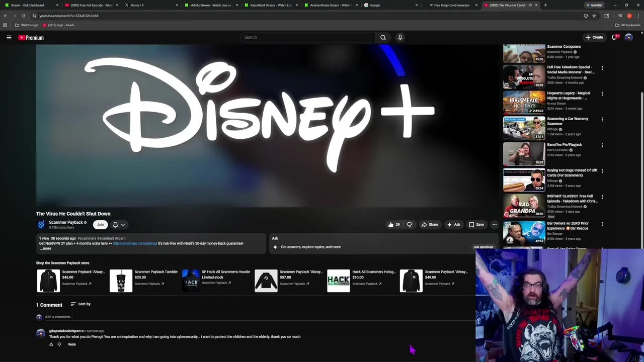This screenshot has height=362, width=644.
Task: Open the Create menu in header
Action: (594, 37)
